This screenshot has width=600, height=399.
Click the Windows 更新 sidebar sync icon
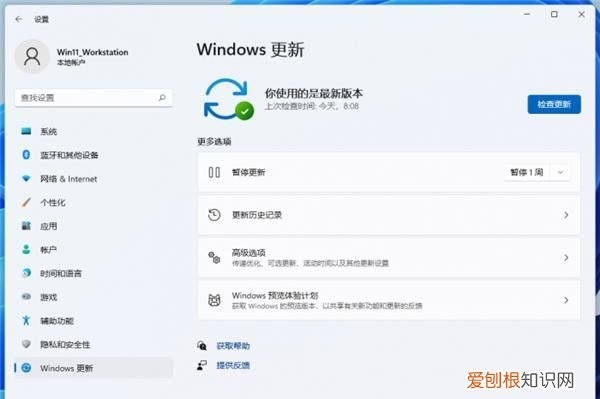(26, 368)
